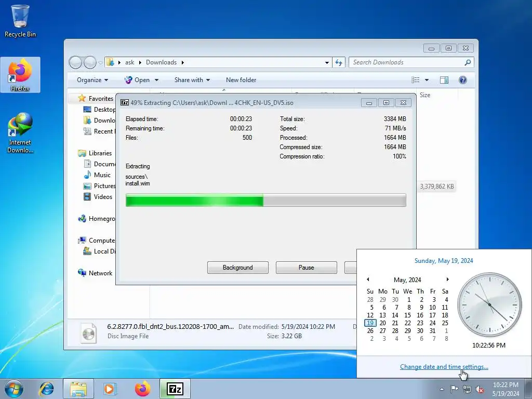Screen dimensions: 532x399
Task: Open the address bar history dropdown
Action: point(327,62)
